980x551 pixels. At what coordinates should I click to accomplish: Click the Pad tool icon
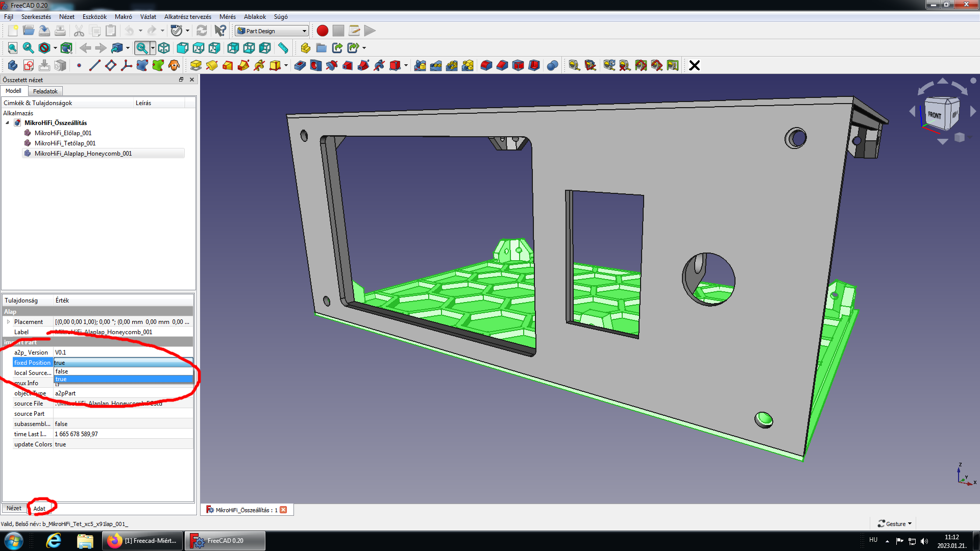196,65
